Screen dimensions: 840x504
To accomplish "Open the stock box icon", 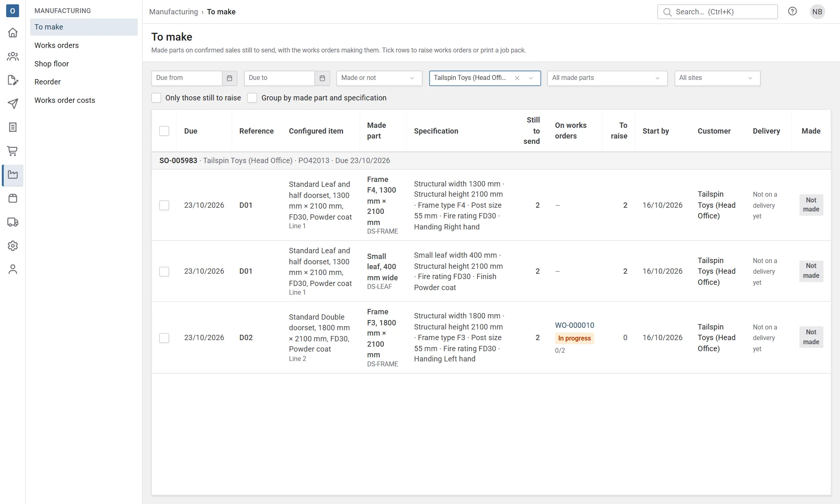I will 13,199.
